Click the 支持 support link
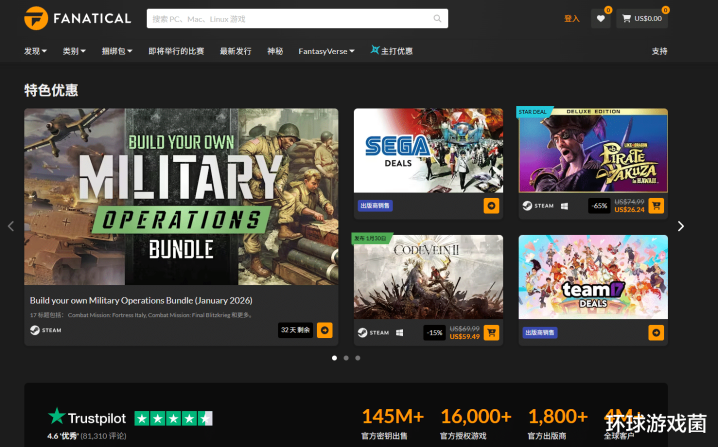718x447 pixels. coord(659,51)
